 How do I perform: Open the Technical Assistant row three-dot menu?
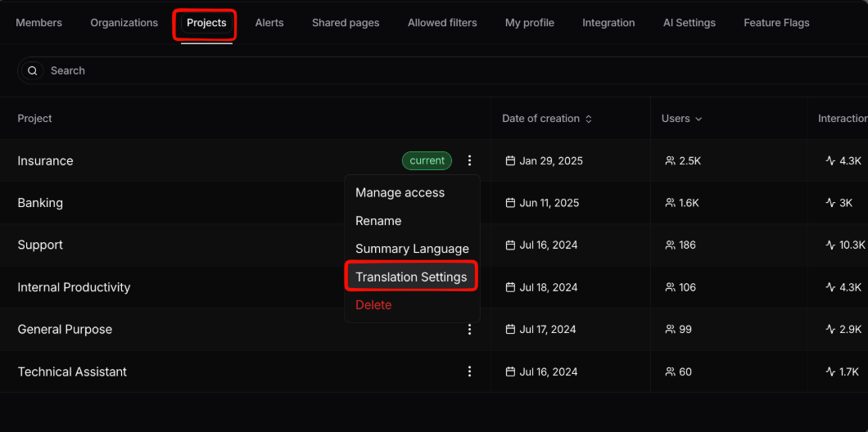click(469, 371)
